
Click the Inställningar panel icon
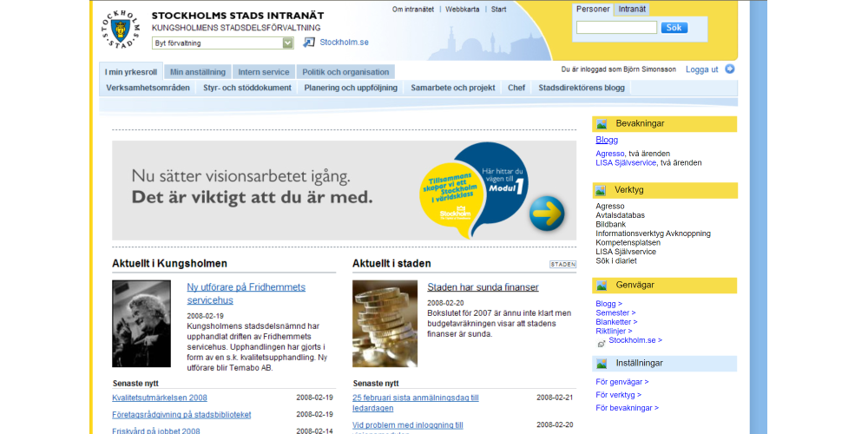tap(602, 364)
